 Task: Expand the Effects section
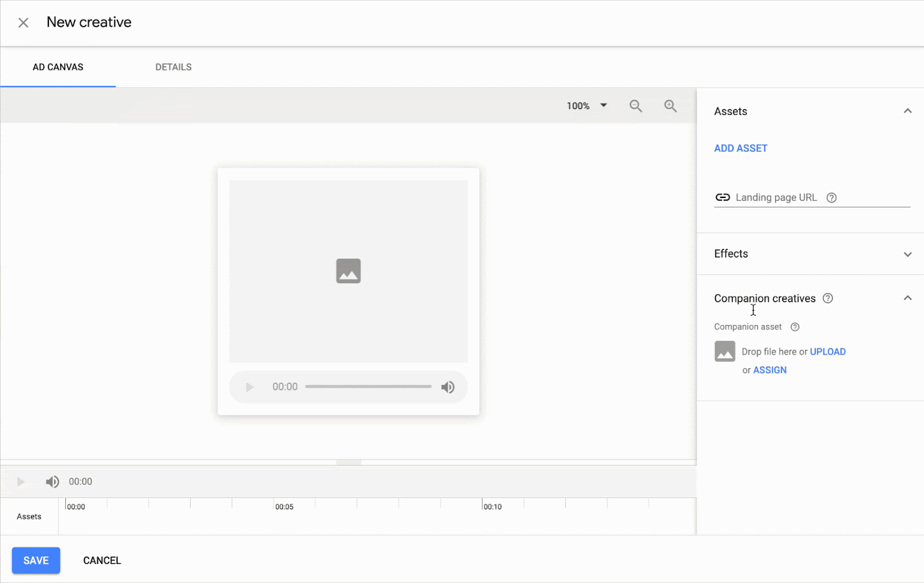(908, 254)
